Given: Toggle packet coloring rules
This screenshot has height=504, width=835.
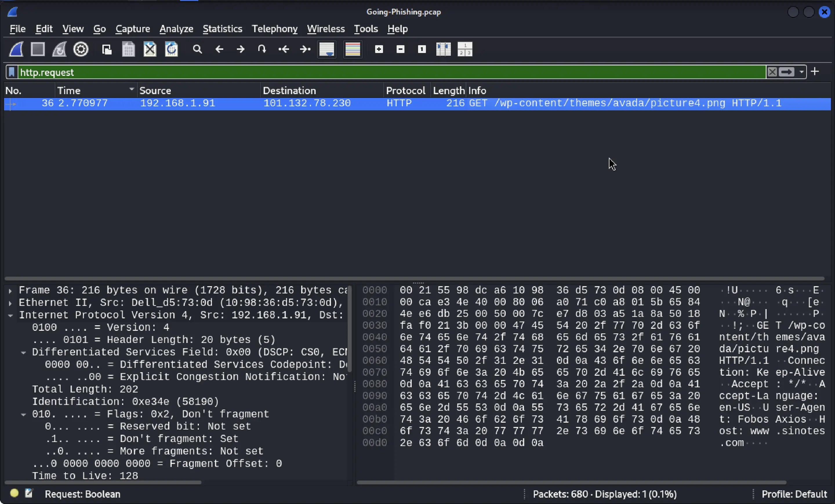Looking at the screenshot, I should click(x=353, y=50).
